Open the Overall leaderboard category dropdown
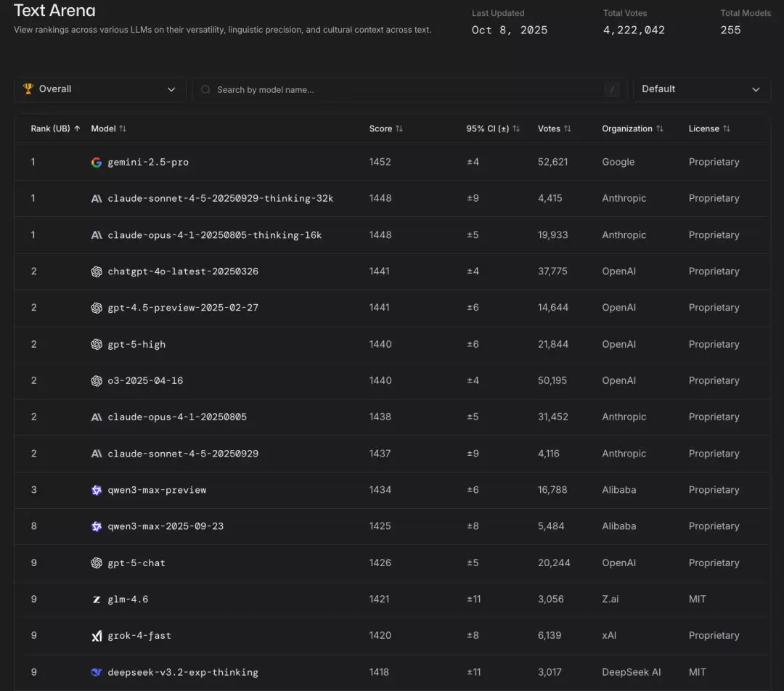Viewport: 784px width, 691px height. click(99, 89)
